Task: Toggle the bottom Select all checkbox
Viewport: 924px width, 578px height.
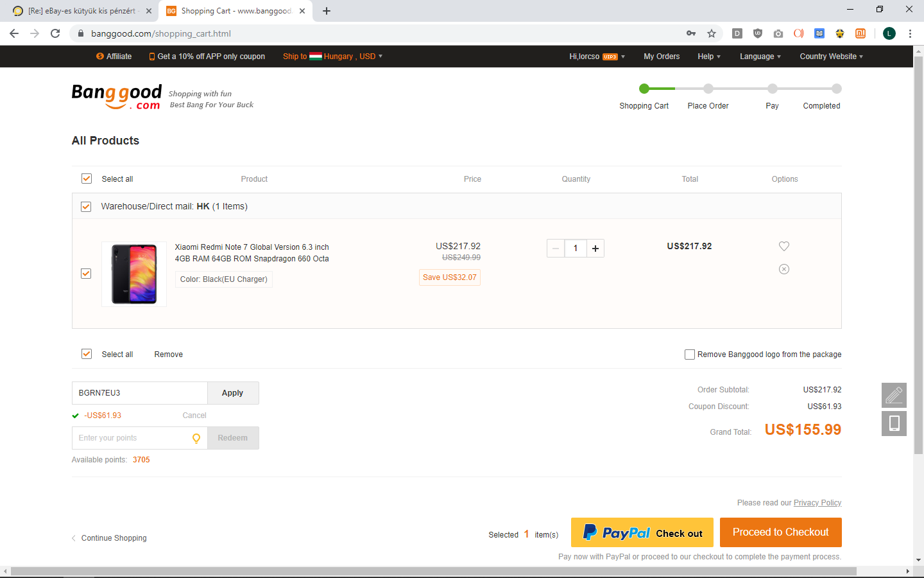Action: (87, 354)
